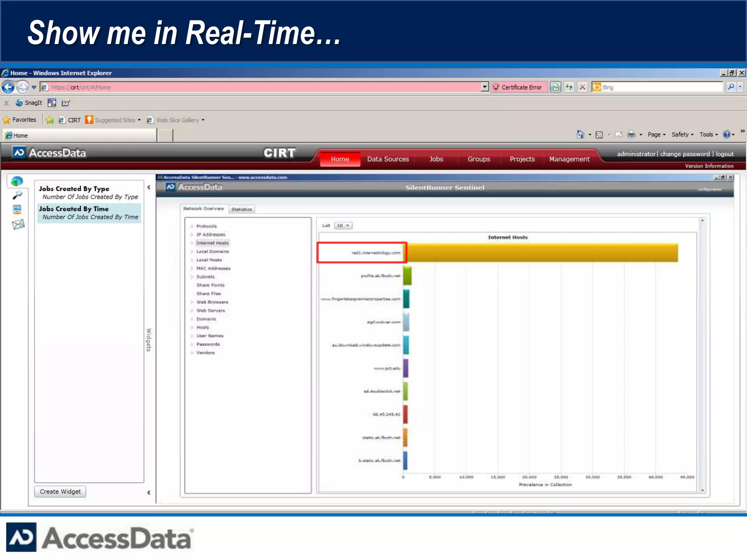Click the Version Information link
Screen dimensions: 747x560
(709, 166)
